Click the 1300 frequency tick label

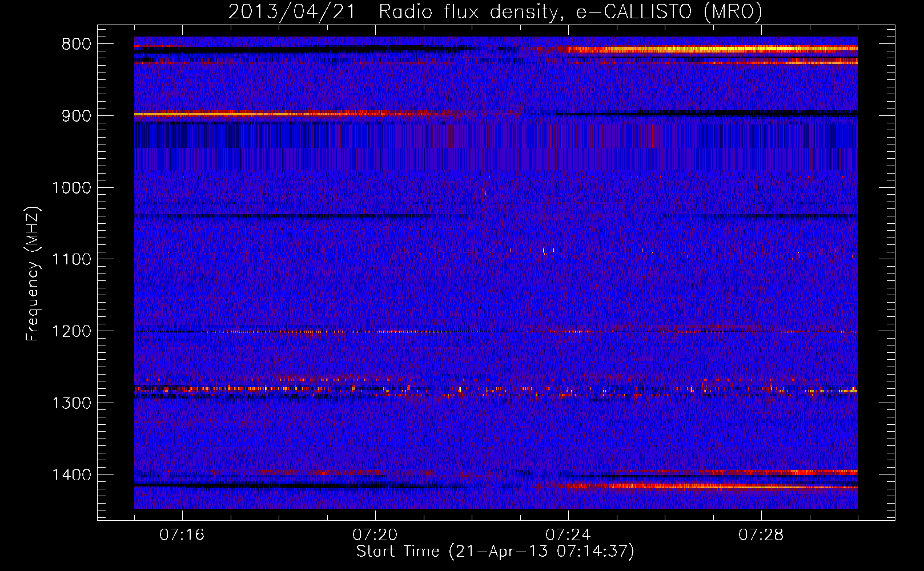pyautogui.click(x=71, y=403)
